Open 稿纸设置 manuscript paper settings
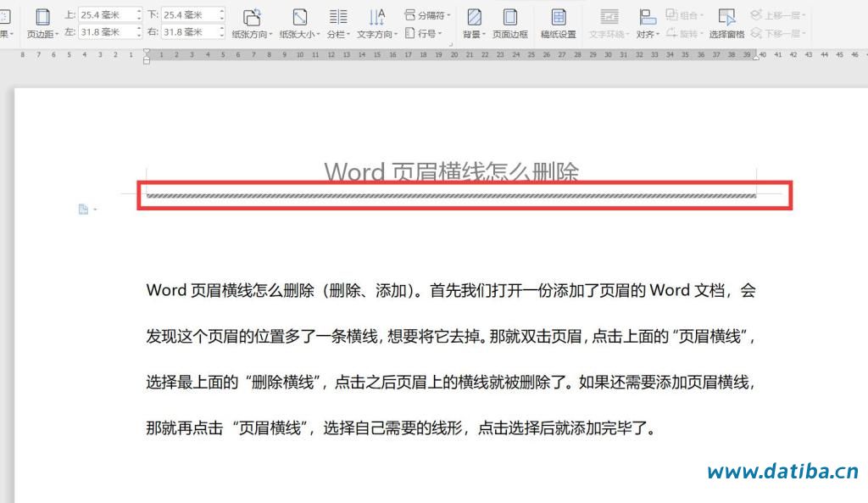This screenshot has width=868, height=503. (x=558, y=23)
